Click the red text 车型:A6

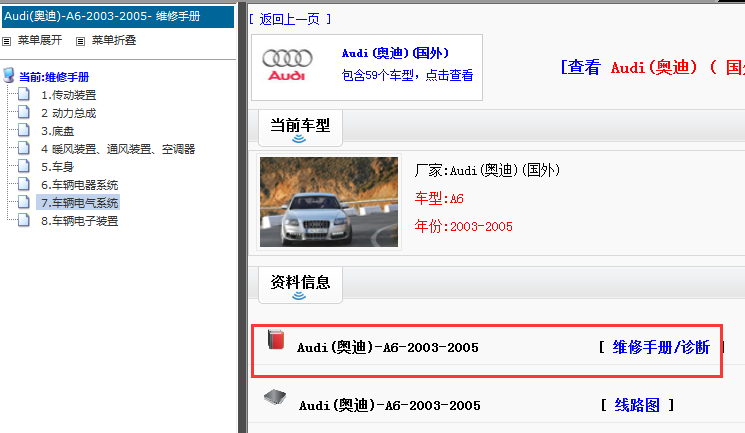click(439, 198)
